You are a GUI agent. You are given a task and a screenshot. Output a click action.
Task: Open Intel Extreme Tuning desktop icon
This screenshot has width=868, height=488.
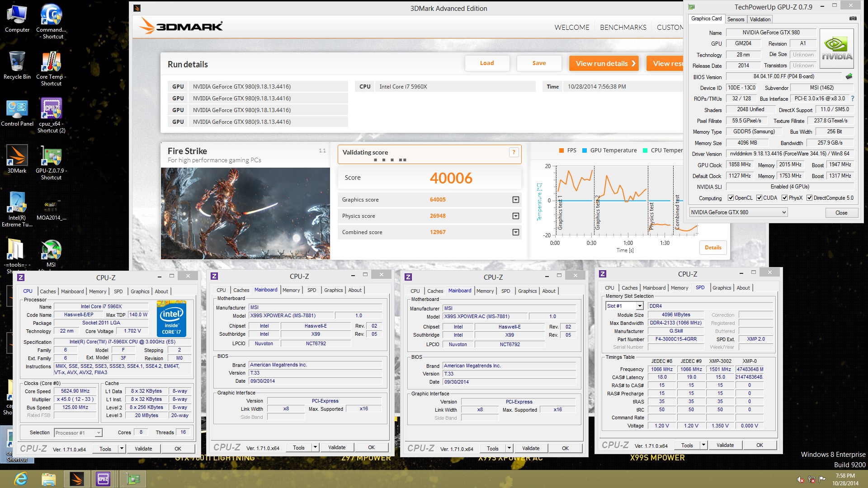[17, 209]
